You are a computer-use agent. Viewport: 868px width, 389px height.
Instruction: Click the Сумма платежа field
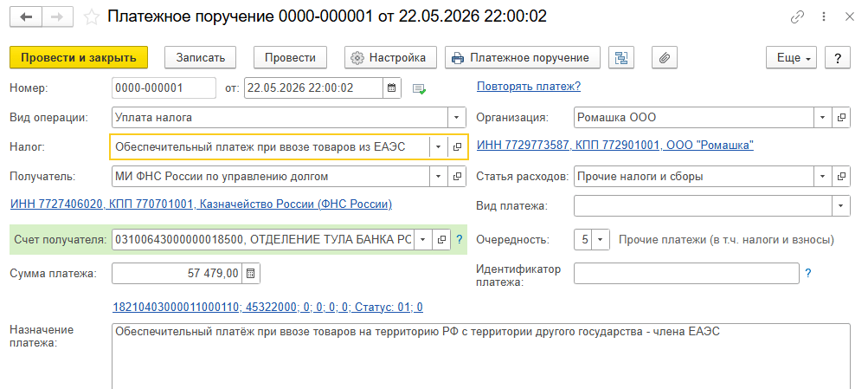click(177, 273)
